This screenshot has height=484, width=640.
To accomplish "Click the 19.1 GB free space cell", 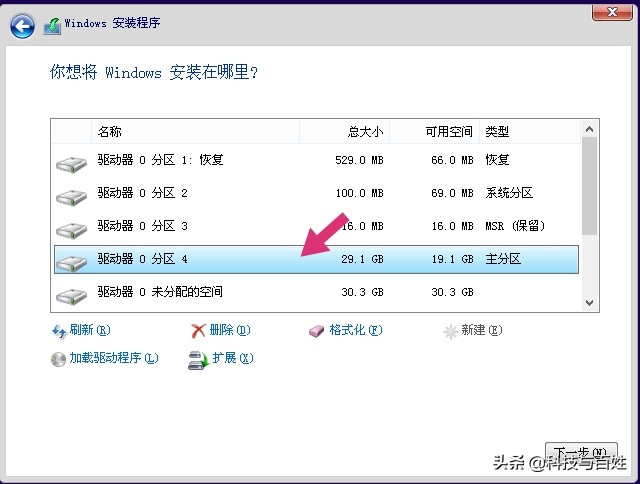I will coord(452,259).
